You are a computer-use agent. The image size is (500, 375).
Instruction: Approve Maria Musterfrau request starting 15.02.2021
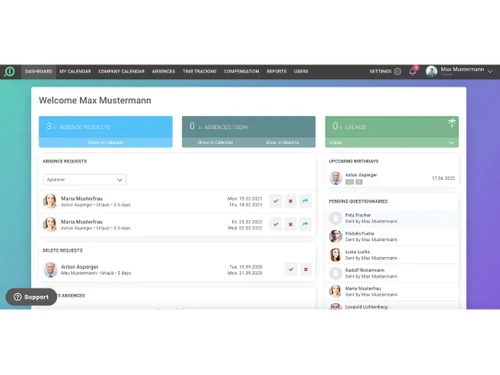pos(276,201)
